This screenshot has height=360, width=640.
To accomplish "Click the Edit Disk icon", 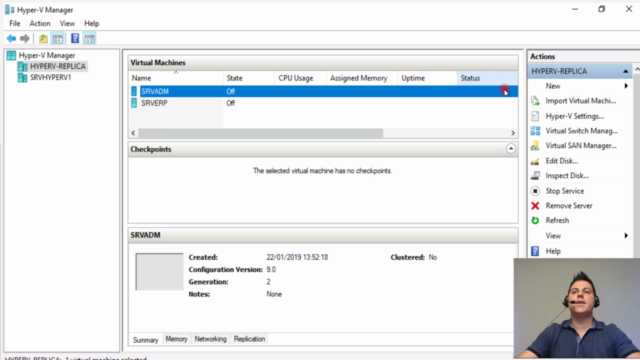I will tap(535, 161).
